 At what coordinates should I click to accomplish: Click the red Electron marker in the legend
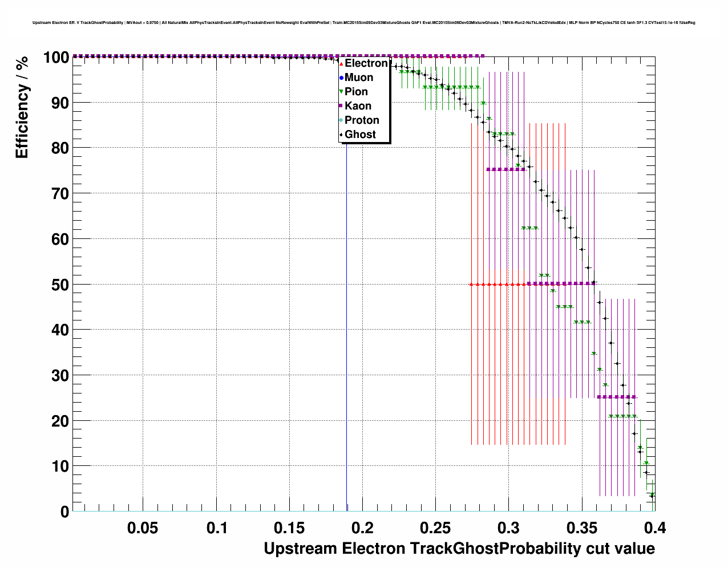tap(341, 63)
